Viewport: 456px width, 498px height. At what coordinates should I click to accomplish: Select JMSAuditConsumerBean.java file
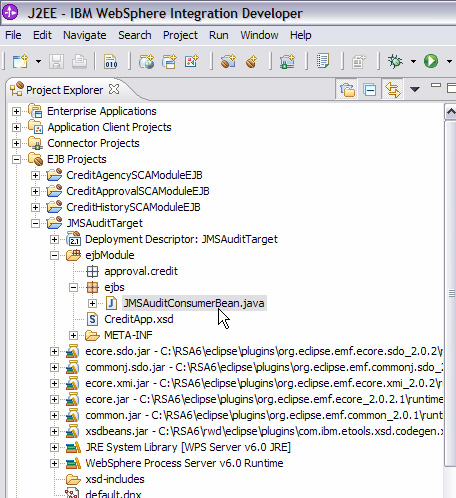(x=194, y=303)
